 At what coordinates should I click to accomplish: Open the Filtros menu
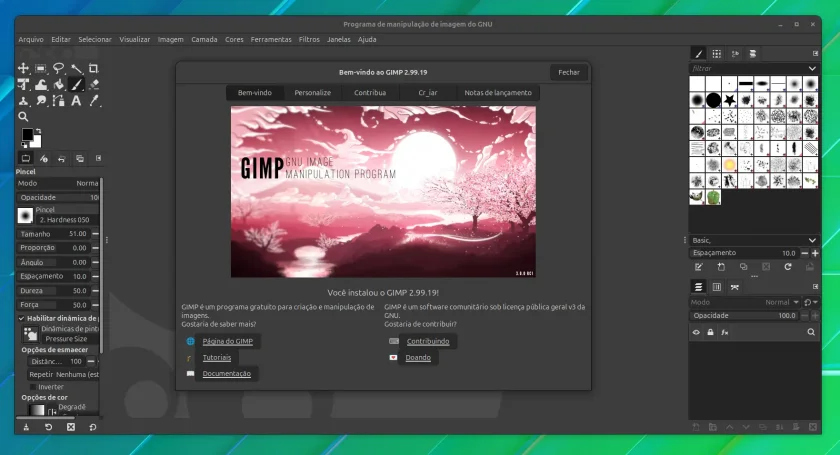point(309,40)
